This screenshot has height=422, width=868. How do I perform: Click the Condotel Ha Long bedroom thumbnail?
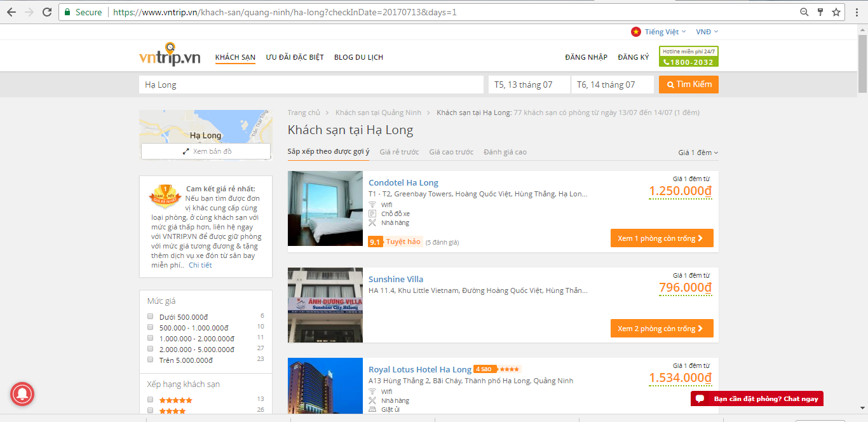pos(325,208)
